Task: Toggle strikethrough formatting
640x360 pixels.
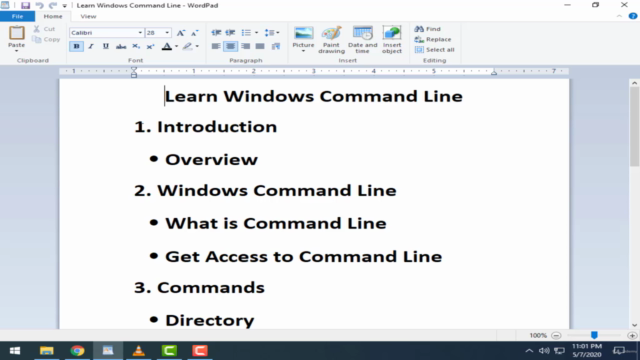Action: click(121, 46)
